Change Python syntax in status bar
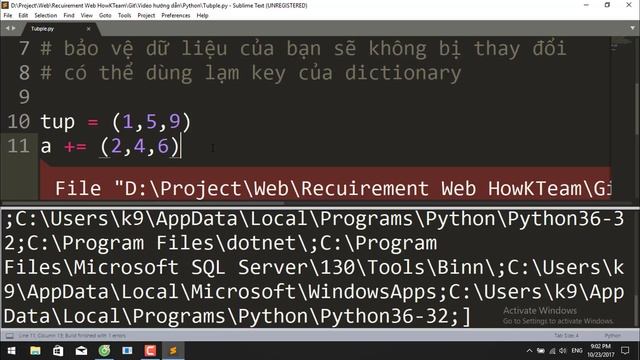This screenshot has height=360, width=640. click(612, 336)
